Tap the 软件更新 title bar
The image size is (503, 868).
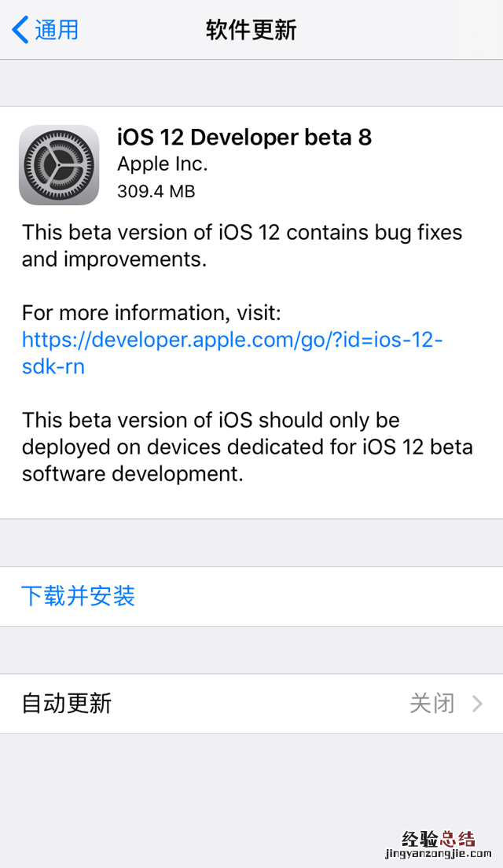click(x=251, y=30)
